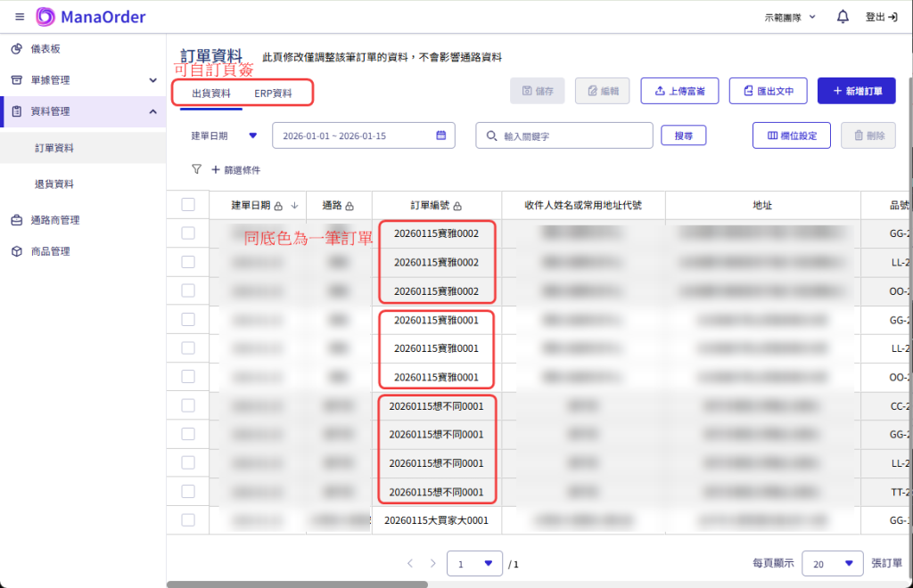Open 儀表板 in the sidebar
This screenshot has width=913, height=588.
click(51, 49)
